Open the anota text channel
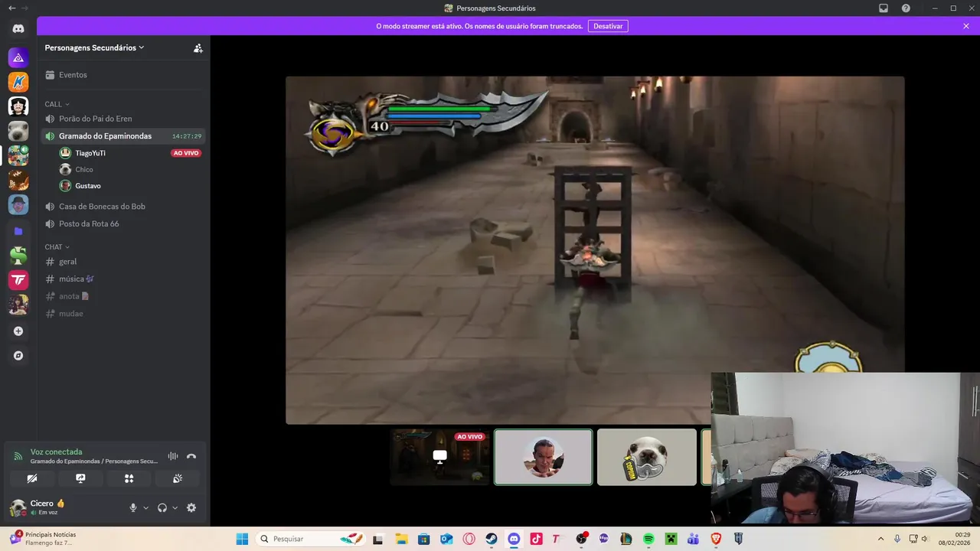The image size is (980, 551). click(122, 296)
